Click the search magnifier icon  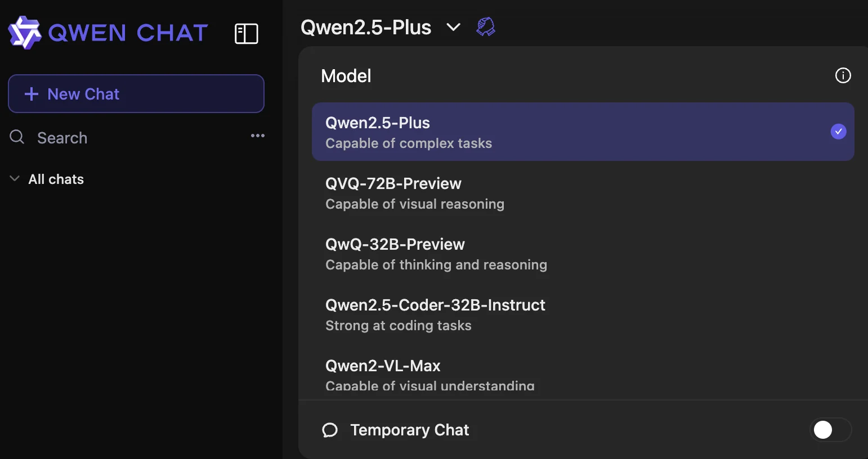(x=16, y=137)
